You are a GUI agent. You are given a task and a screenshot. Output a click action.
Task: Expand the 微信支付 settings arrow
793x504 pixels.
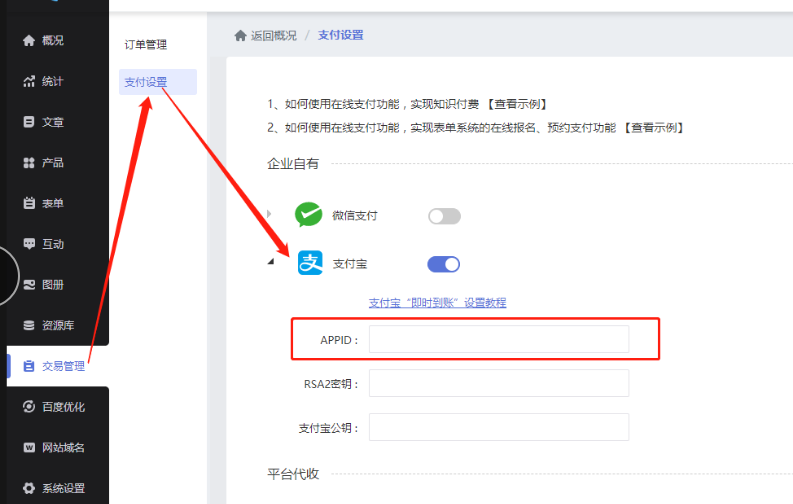tap(270, 214)
